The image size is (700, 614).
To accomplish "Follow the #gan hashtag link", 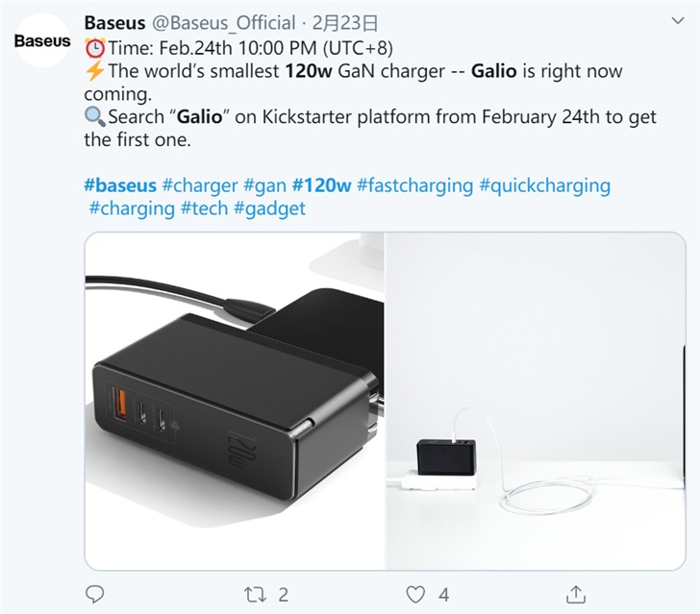I will (x=264, y=184).
